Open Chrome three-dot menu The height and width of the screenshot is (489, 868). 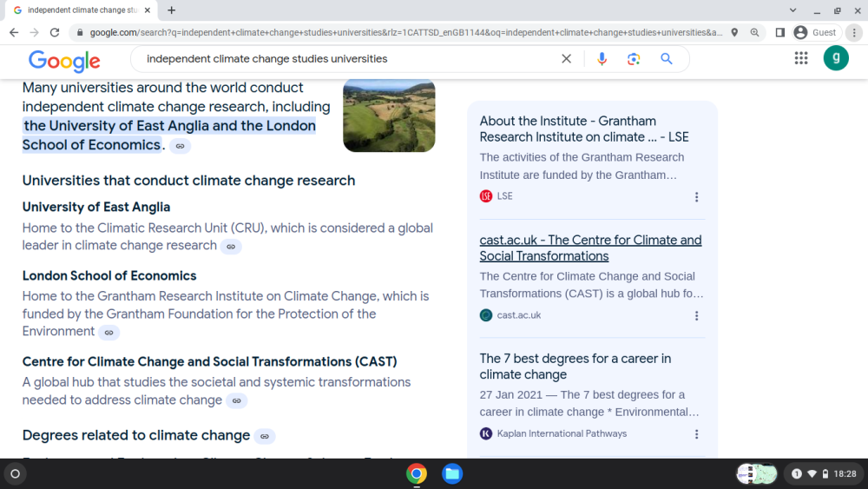click(854, 33)
